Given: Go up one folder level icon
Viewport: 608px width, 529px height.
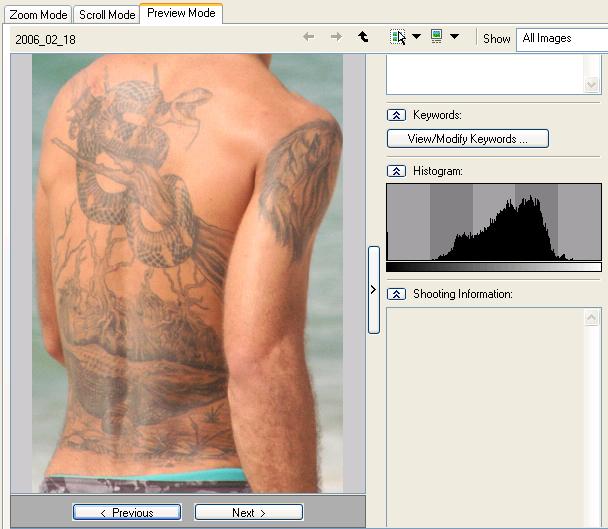Looking at the screenshot, I should (363, 37).
